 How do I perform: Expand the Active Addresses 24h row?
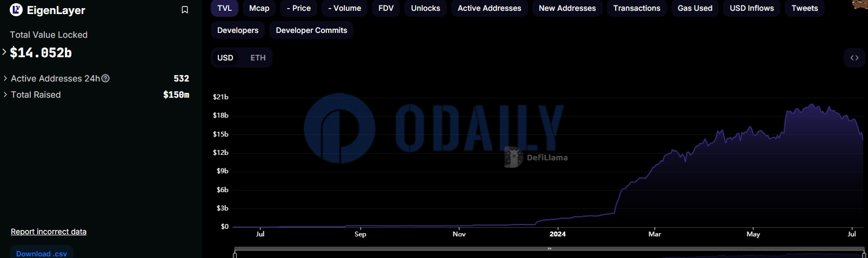(x=5, y=78)
